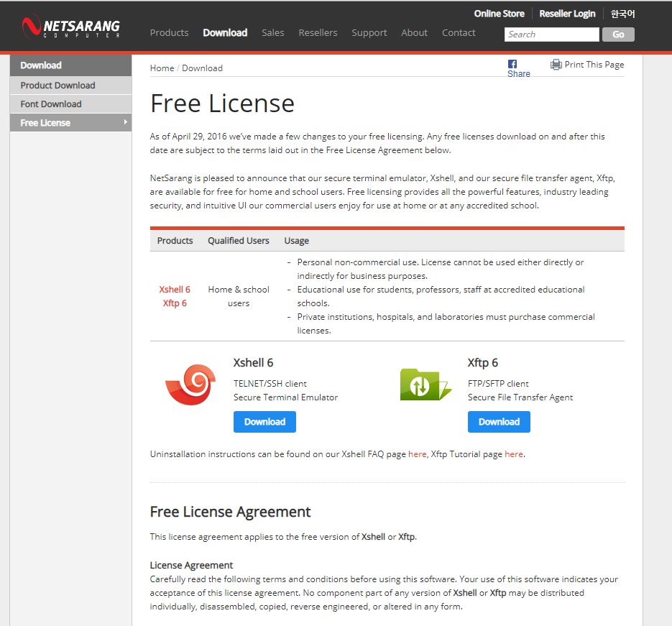Click the Xftp 6 product heading
The width and height of the screenshot is (672, 626).
click(x=482, y=362)
